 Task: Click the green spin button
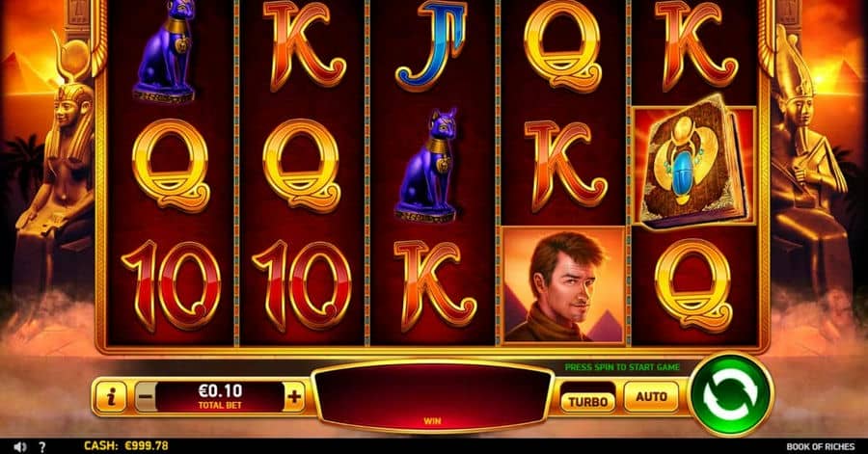tap(731, 395)
